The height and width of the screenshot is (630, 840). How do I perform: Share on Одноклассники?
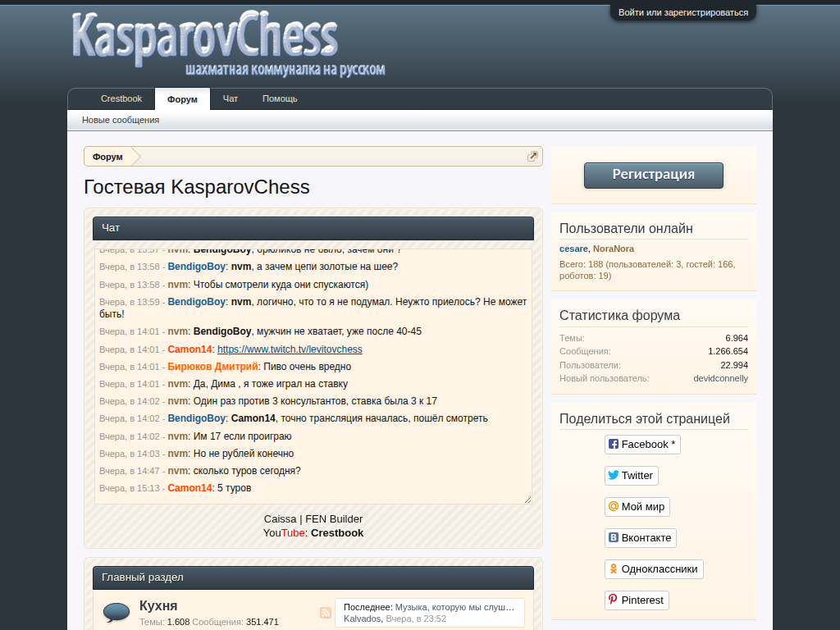click(614, 568)
